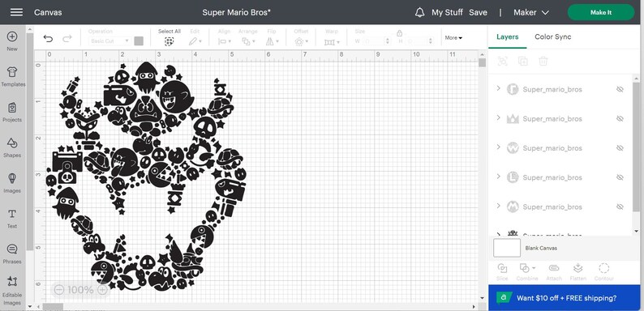This screenshot has height=311, width=644.
Task: Expand the F-icon Super_mario_bros layer
Action: click(499, 88)
